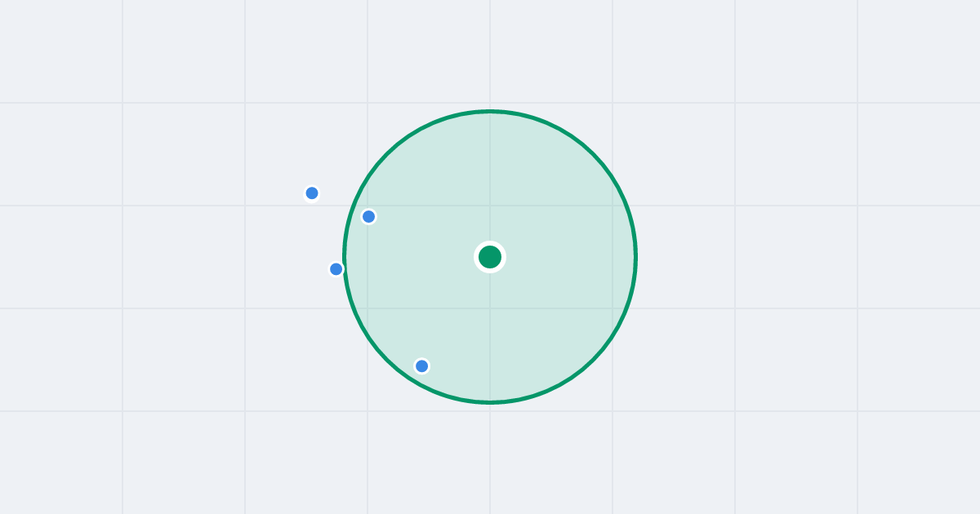The image size is (980, 514).
Task: Click the shaded circle area right of center marker
Action: pos(563,257)
